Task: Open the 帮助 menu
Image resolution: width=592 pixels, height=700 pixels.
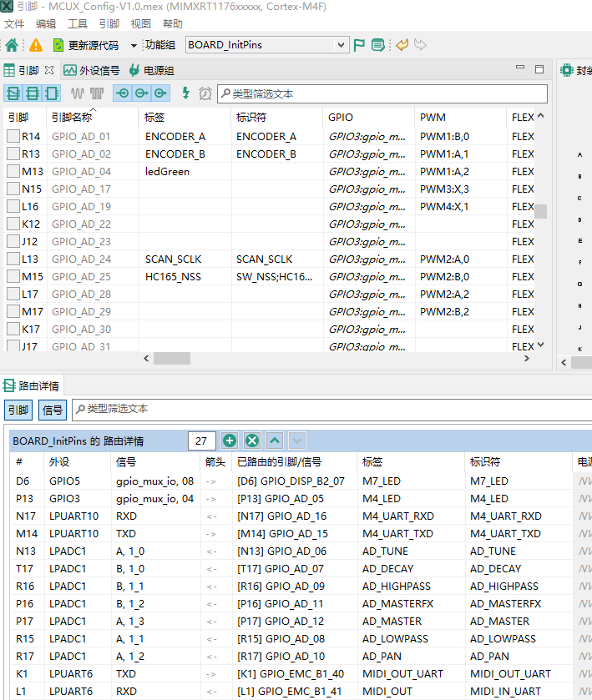Action: point(173,23)
